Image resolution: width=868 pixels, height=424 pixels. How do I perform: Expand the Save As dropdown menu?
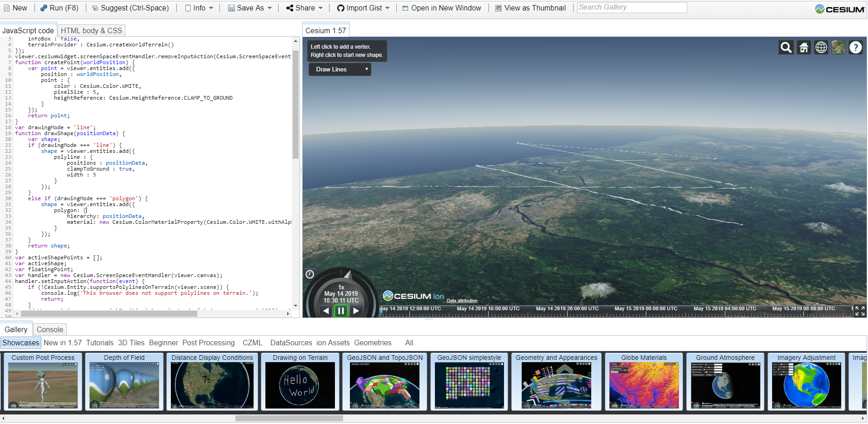[x=249, y=8]
